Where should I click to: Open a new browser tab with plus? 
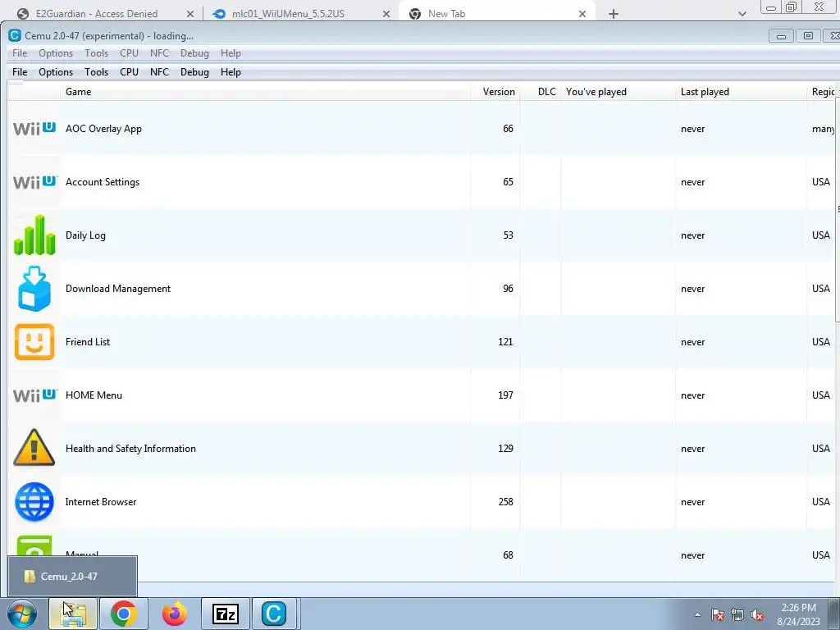click(x=614, y=14)
